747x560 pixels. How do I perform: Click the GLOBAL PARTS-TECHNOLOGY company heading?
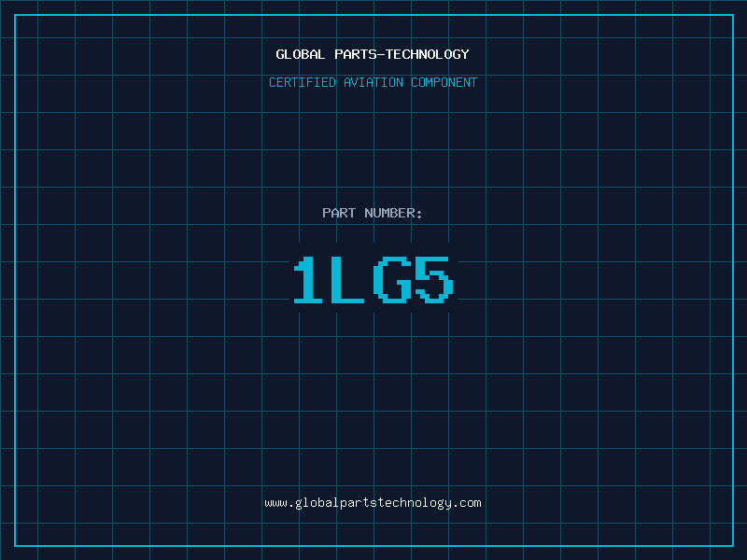click(373, 54)
